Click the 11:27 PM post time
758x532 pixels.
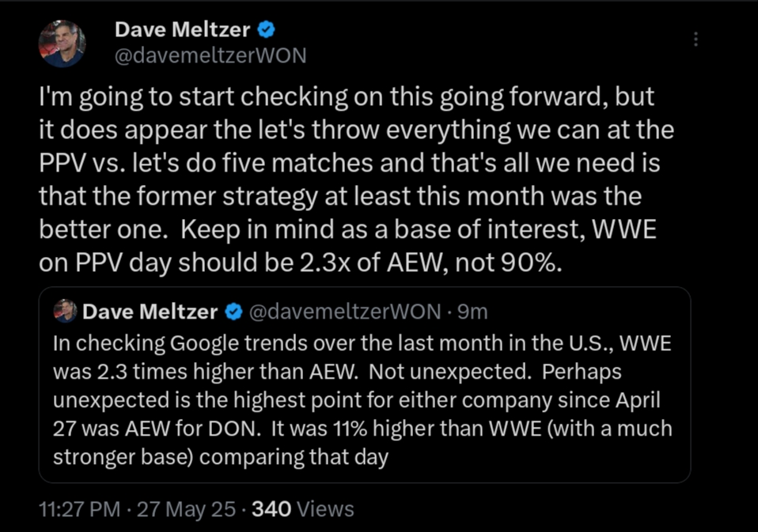tap(80, 509)
